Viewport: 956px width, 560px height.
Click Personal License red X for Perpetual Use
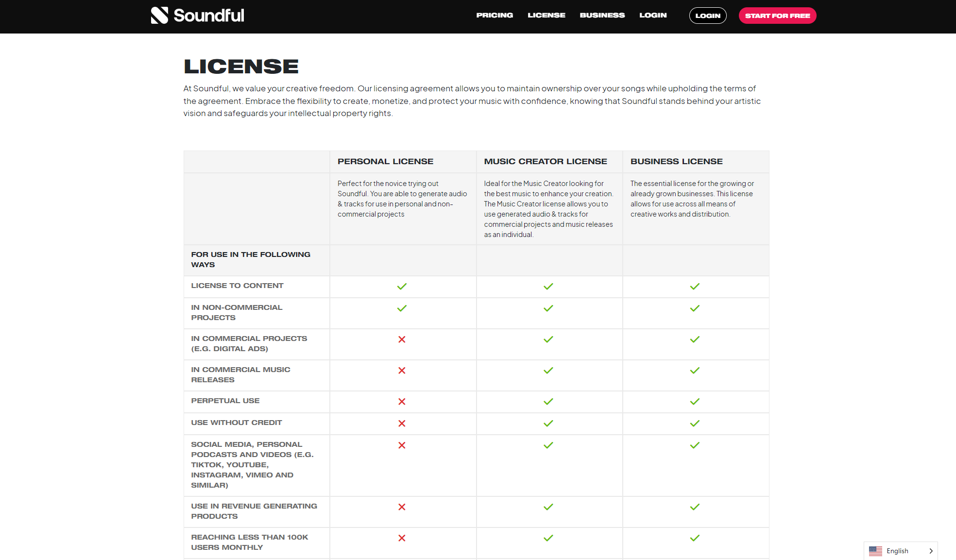[x=402, y=402]
